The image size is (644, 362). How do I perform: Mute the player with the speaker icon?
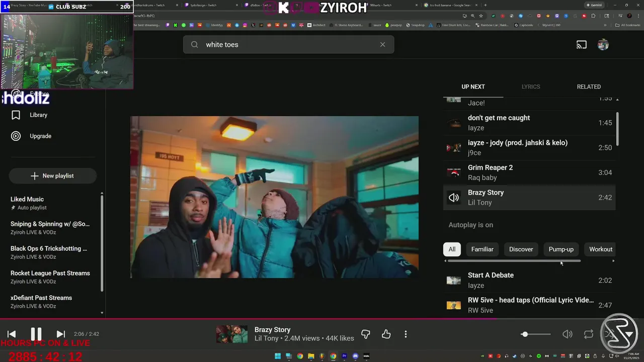click(568, 334)
